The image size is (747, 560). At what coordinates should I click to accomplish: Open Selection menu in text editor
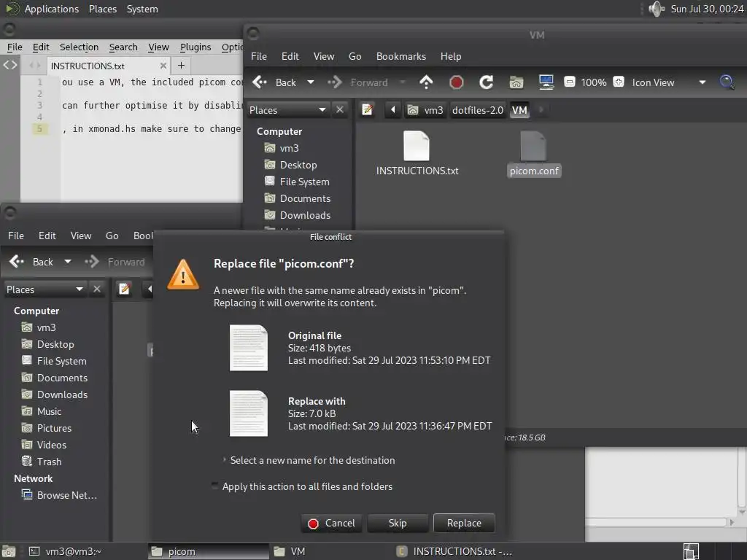point(79,47)
